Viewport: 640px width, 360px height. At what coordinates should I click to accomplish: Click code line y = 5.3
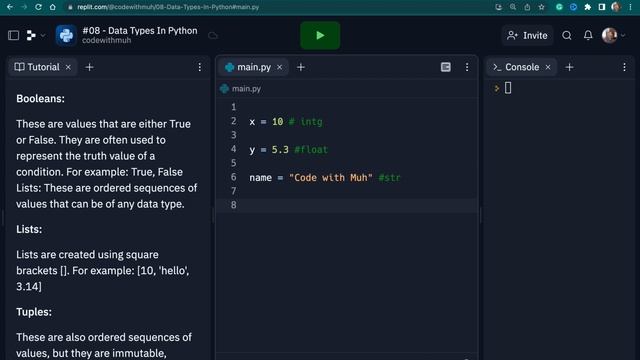click(x=288, y=150)
